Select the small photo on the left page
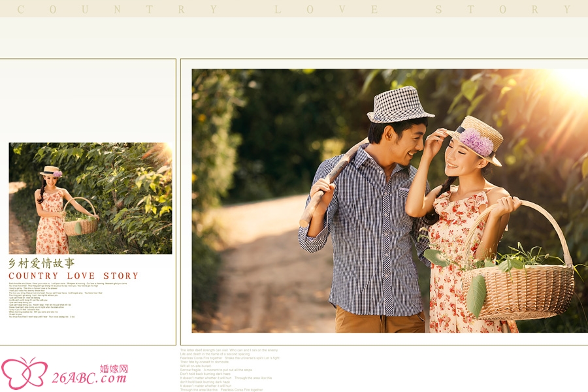 [90, 199]
